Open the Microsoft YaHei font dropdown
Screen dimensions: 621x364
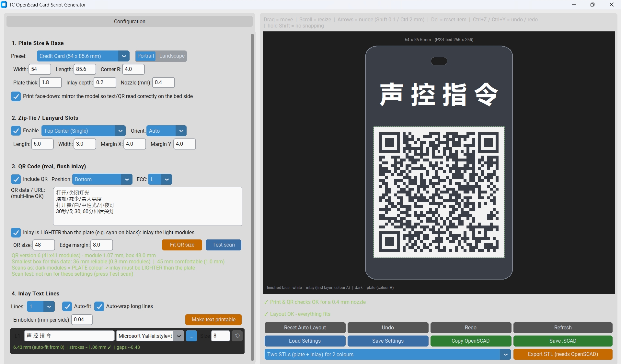(150, 336)
